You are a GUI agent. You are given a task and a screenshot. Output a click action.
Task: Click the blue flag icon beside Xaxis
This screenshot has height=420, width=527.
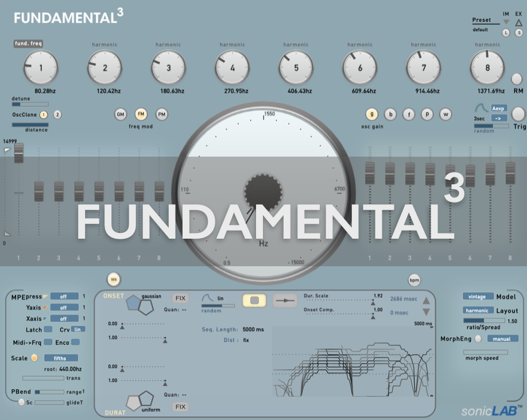click(x=45, y=318)
